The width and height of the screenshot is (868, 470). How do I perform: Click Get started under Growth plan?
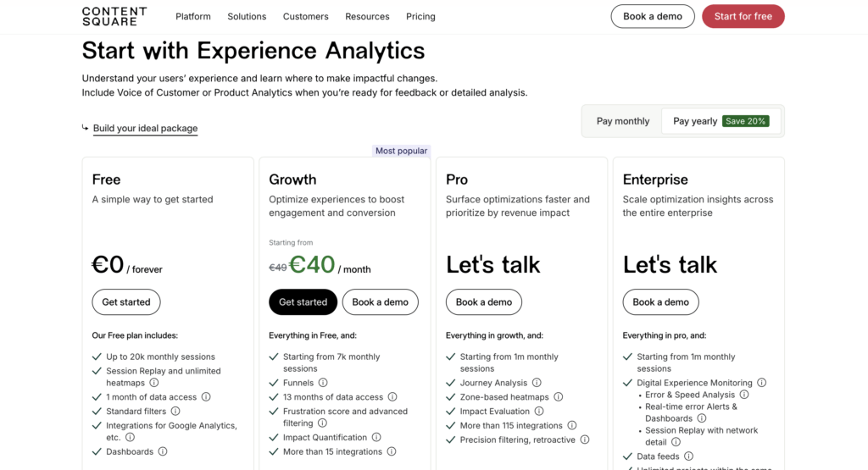pyautogui.click(x=303, y=301)
